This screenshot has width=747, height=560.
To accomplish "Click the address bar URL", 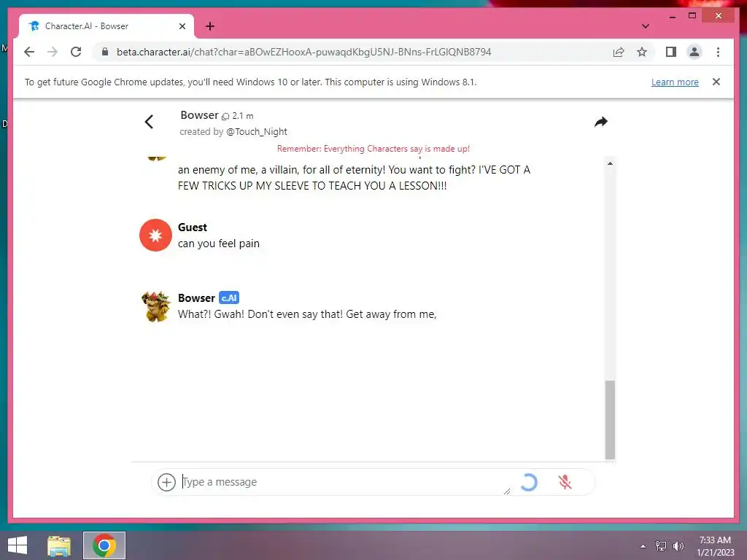I will pos(303,52).
